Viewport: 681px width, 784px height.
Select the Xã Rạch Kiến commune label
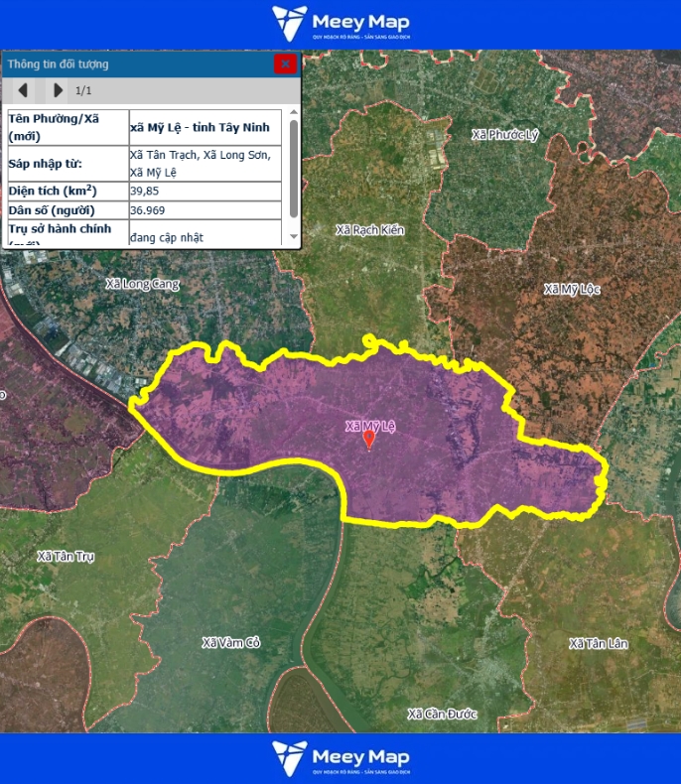coord(370,230)
